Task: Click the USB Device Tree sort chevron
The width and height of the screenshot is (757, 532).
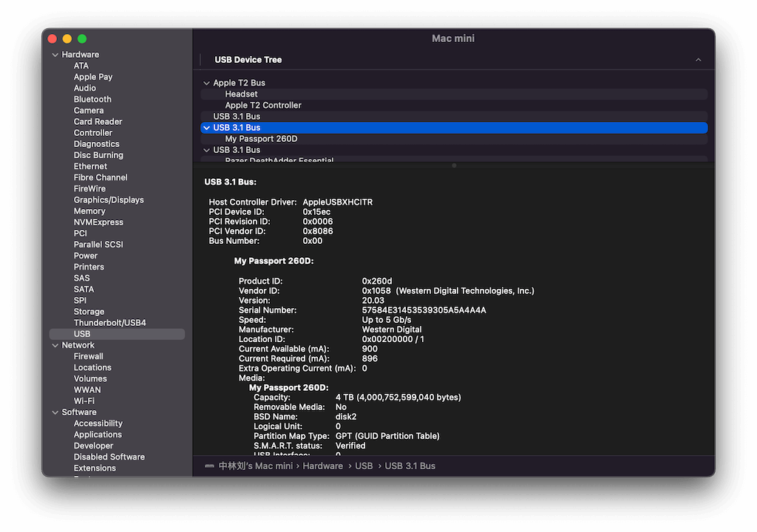Action: 698,60
